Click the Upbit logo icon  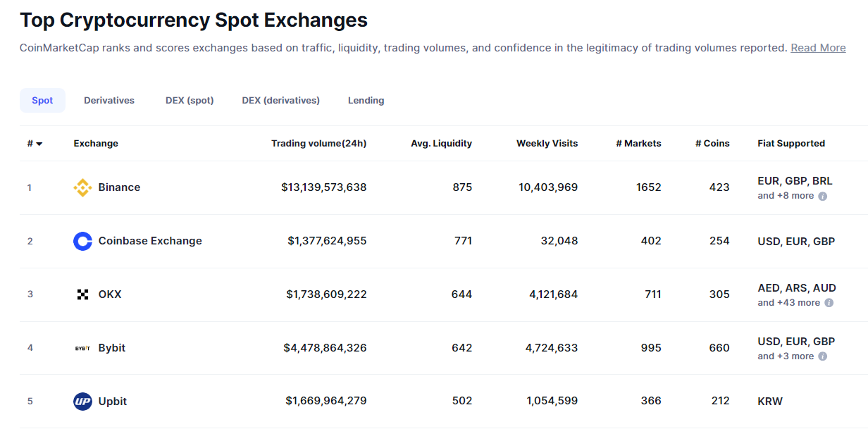coord(82,402)
